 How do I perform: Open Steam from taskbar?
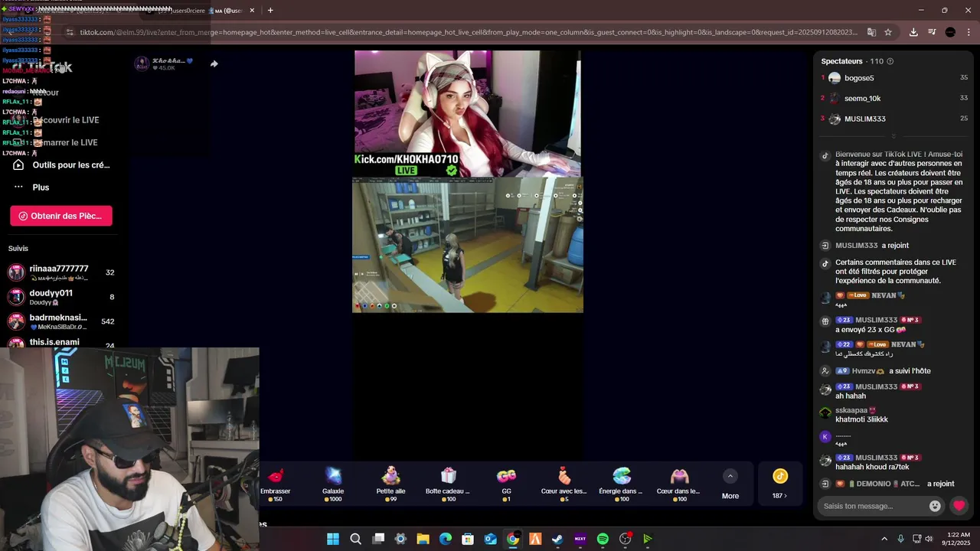[x=557, y=539]
